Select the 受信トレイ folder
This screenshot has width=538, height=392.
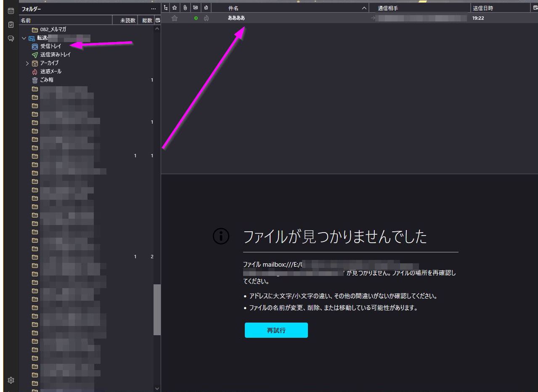[50, 46]
